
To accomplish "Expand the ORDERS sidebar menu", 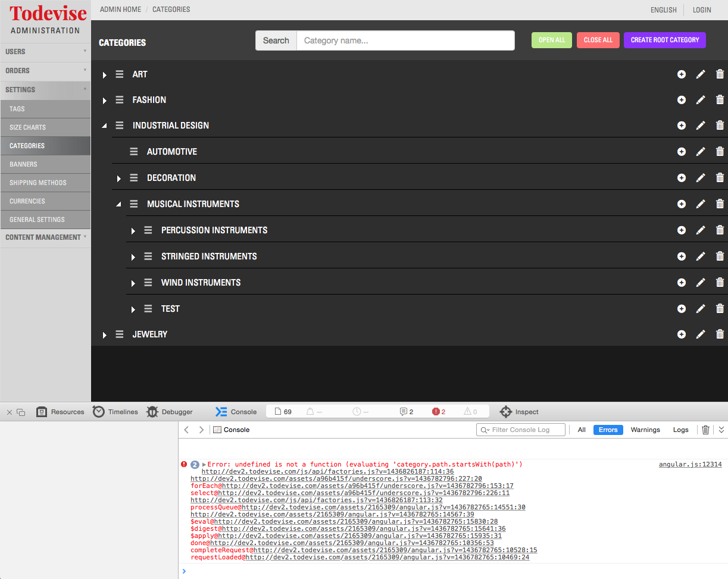I will click(x=45, y=71).
